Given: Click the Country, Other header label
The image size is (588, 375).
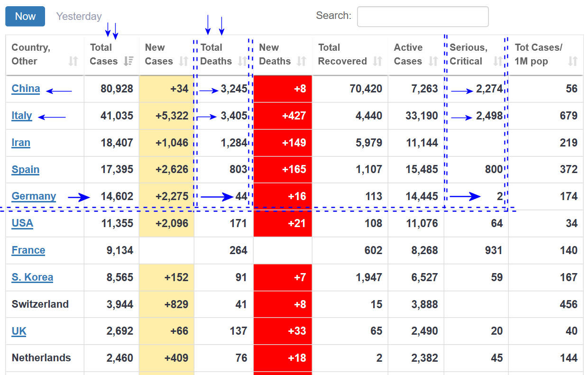Looking at the screenshot, I should coord(31,54).
